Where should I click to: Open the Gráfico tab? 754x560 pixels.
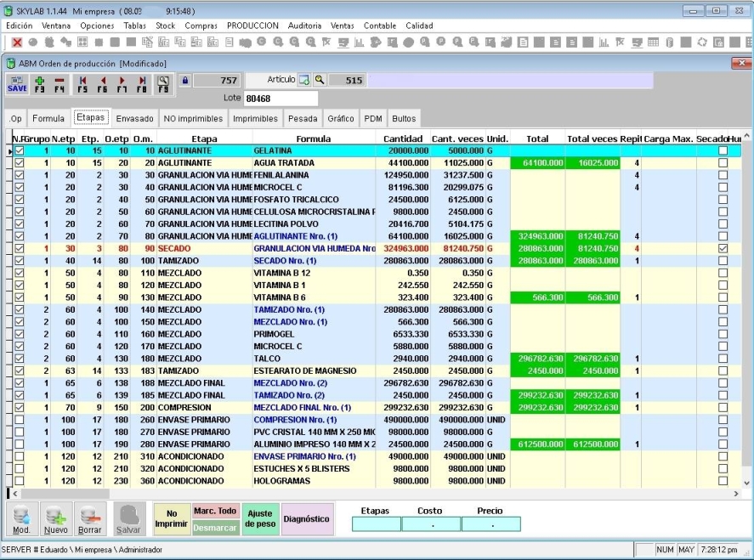tap(341, 119)
